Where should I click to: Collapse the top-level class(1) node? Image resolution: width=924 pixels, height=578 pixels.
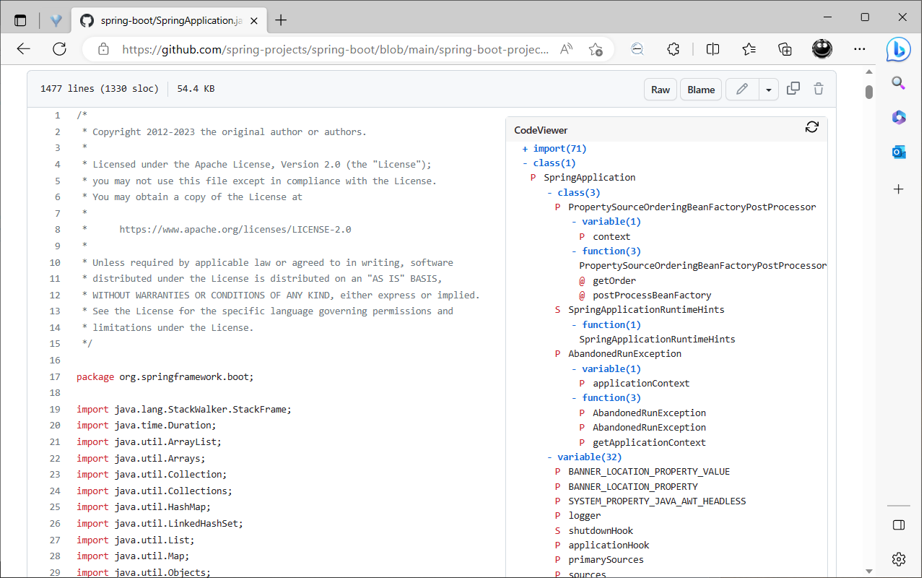(x=549, y=163)
